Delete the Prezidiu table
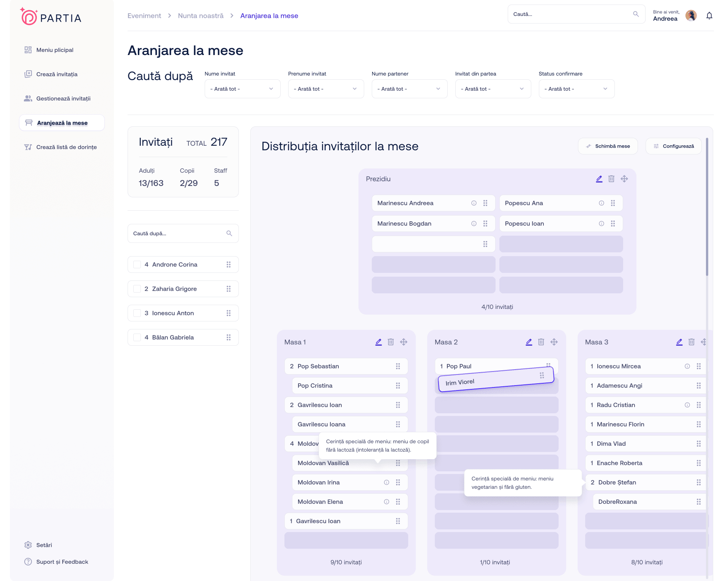728x581 pixels. click(611, 179)
